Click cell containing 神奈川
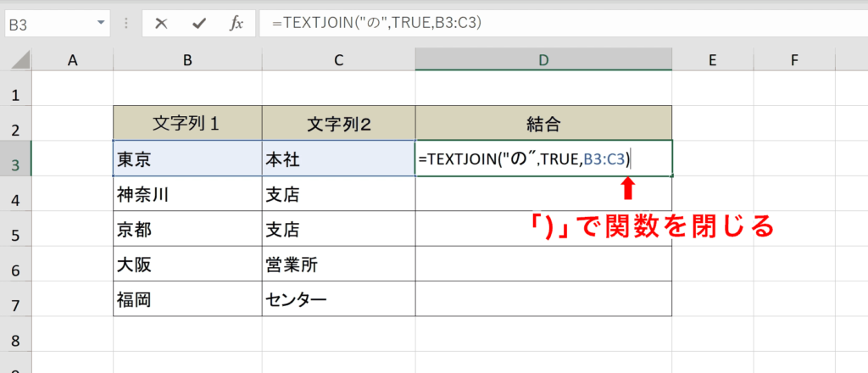The width and height of the screenshot is (868, 373). tap(187, 195)
